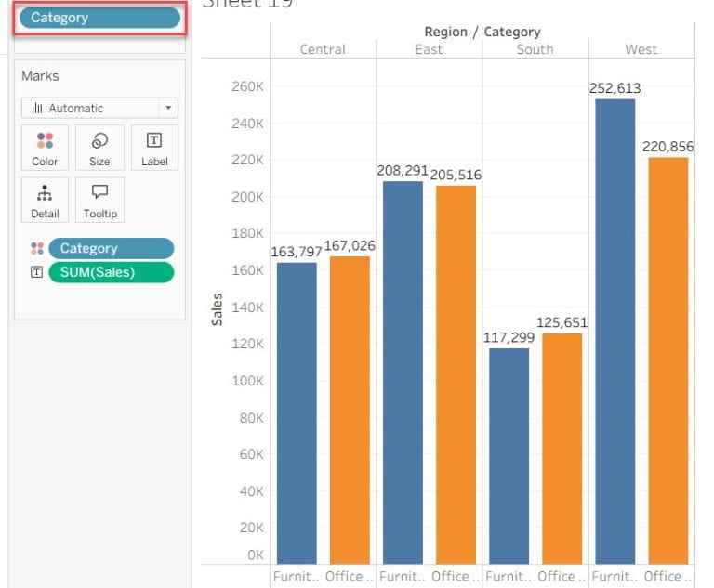Click the 125,651 data label

coord(562,322)
